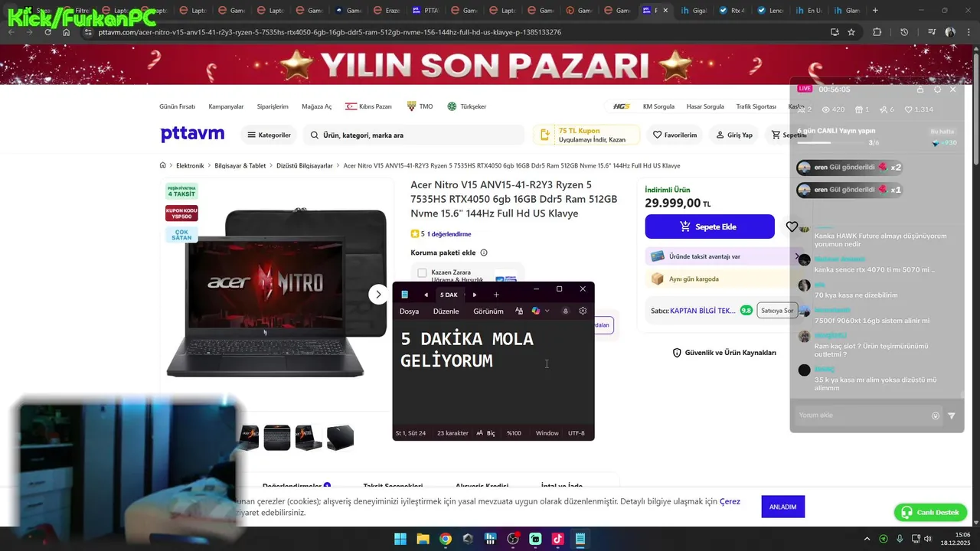Click the favorite heart beside Sepete Ekle
The width and height of the screenshot is (980, 551).
coord(792,227)
